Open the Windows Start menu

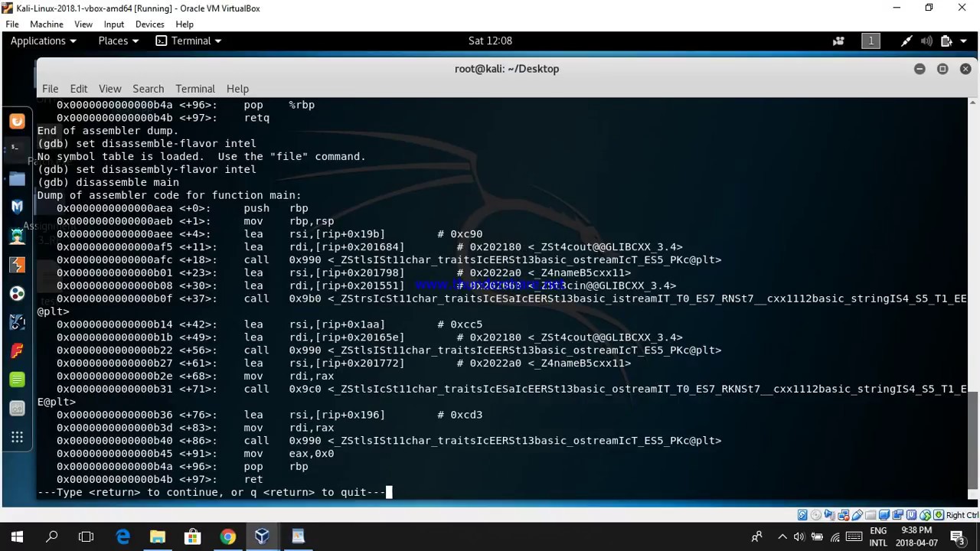(x=17, y=537)
